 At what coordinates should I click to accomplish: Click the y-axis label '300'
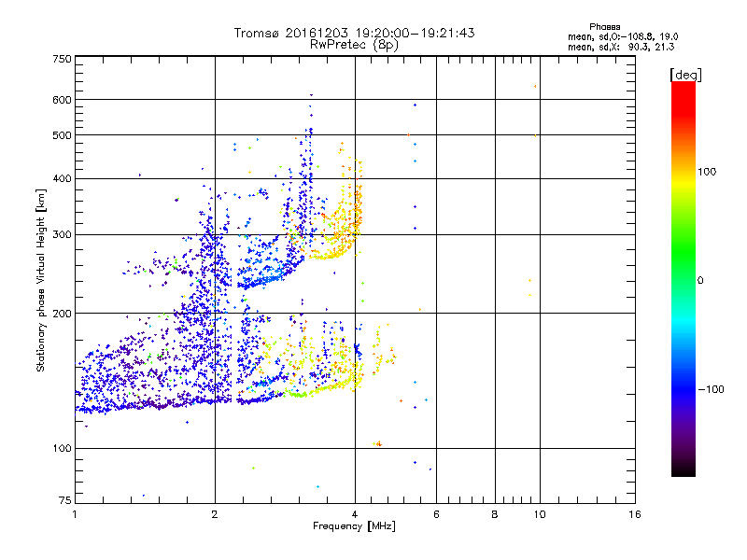point(62,235)
